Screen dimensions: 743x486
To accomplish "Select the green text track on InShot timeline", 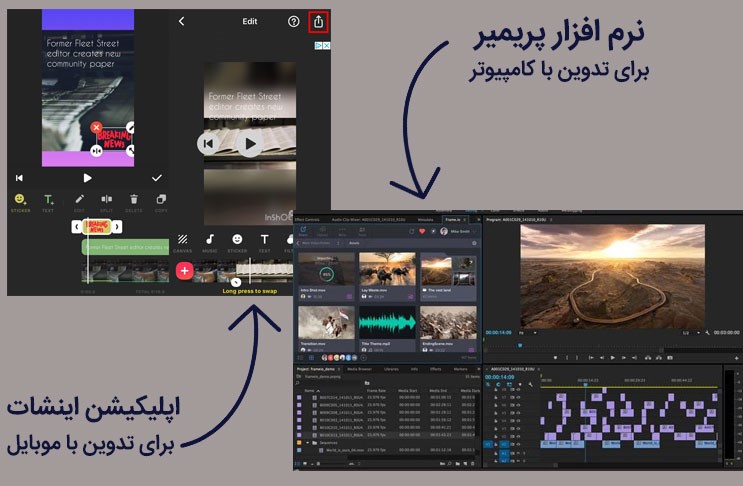I will pyautogui.click(x=126, y=247).
